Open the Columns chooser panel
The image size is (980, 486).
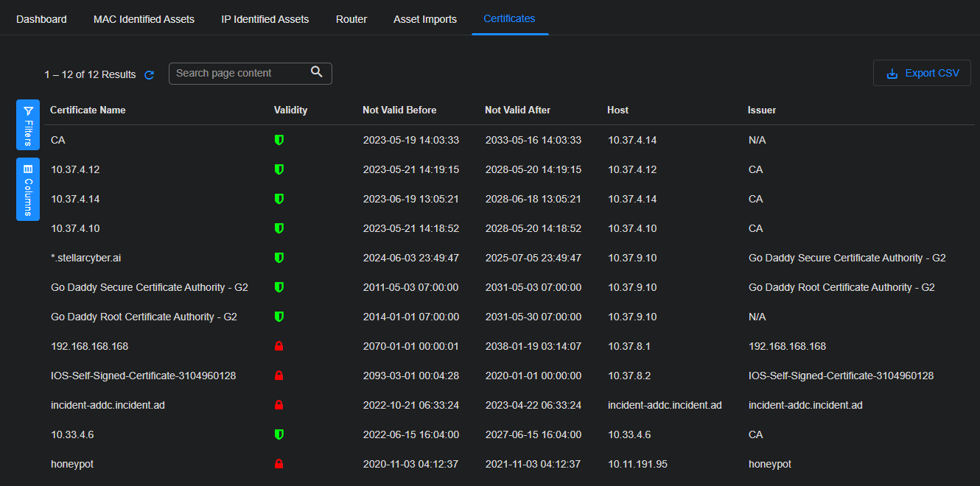[28, 189]
